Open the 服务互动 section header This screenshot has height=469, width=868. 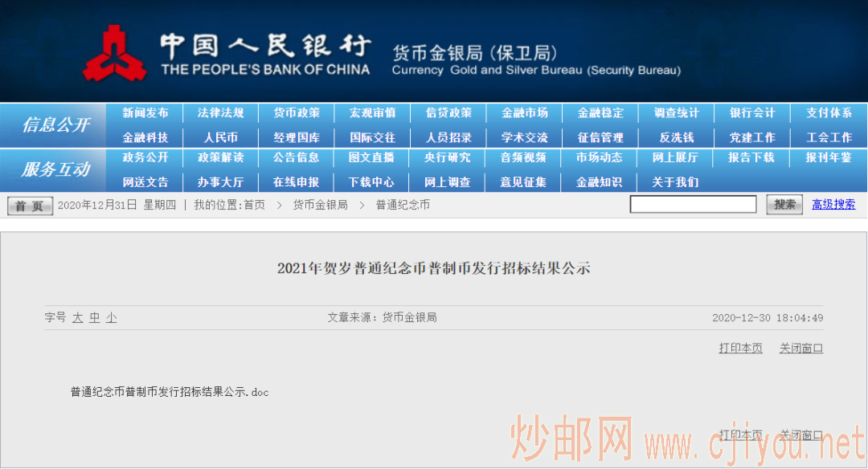(55, 169)
